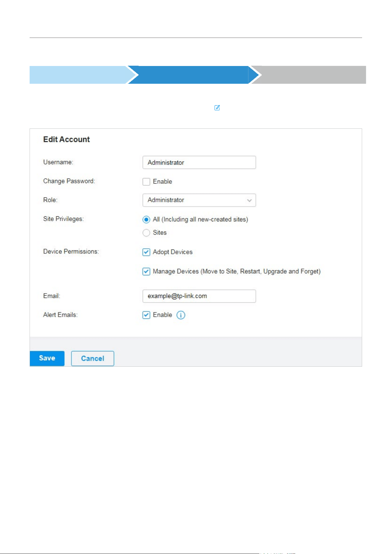Click the Email input field

(199, 296)
